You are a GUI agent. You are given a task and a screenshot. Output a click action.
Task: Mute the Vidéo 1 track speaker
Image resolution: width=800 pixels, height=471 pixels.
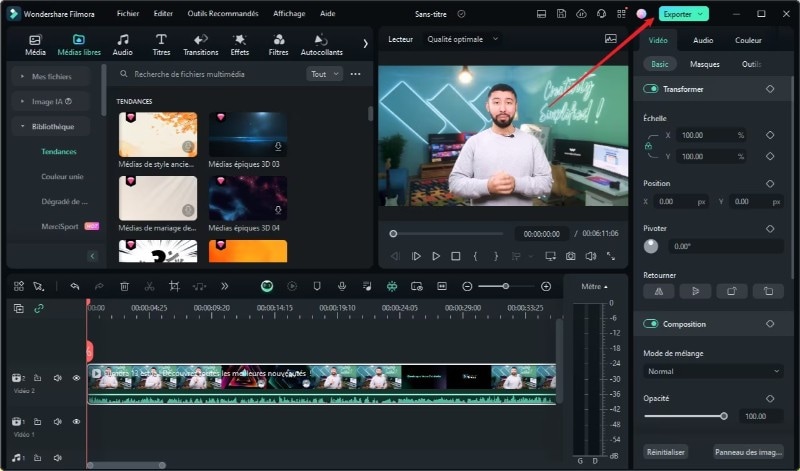[57, 422]
